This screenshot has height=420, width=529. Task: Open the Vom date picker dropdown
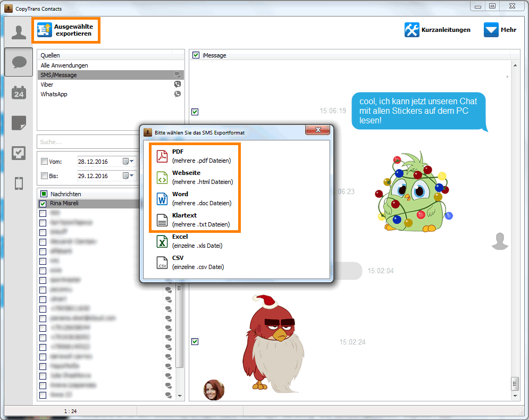129,161
